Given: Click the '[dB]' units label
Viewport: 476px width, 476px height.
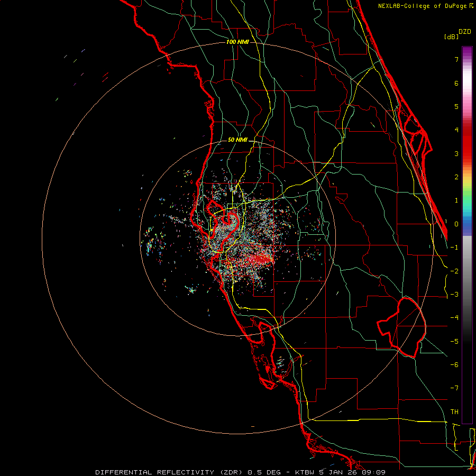Looking at the screenshot, I should 452,36.
